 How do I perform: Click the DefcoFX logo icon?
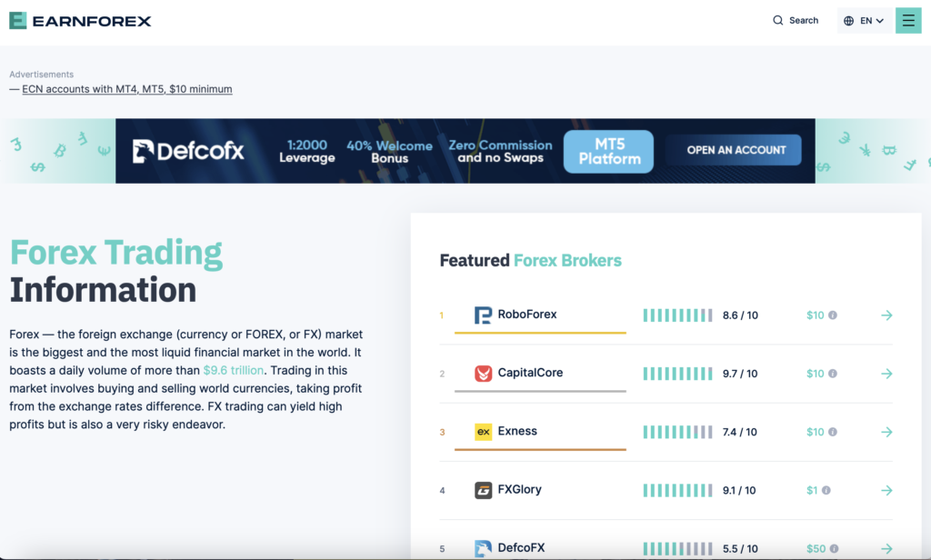click(x=484, y=548)
